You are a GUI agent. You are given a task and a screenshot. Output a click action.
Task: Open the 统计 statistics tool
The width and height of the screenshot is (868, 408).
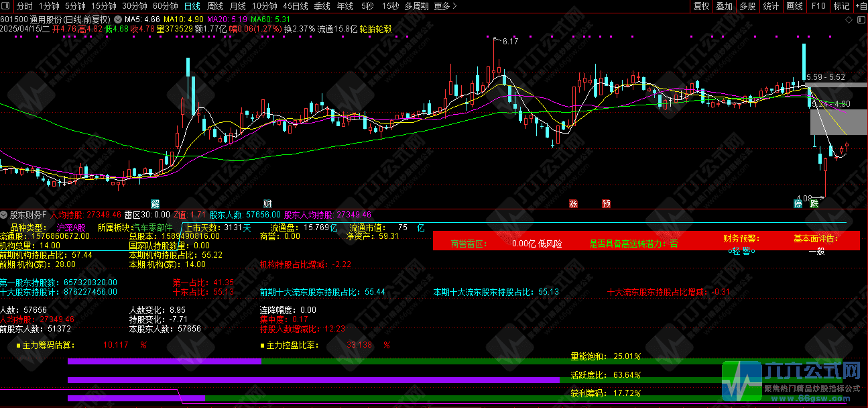pos(769,6)
